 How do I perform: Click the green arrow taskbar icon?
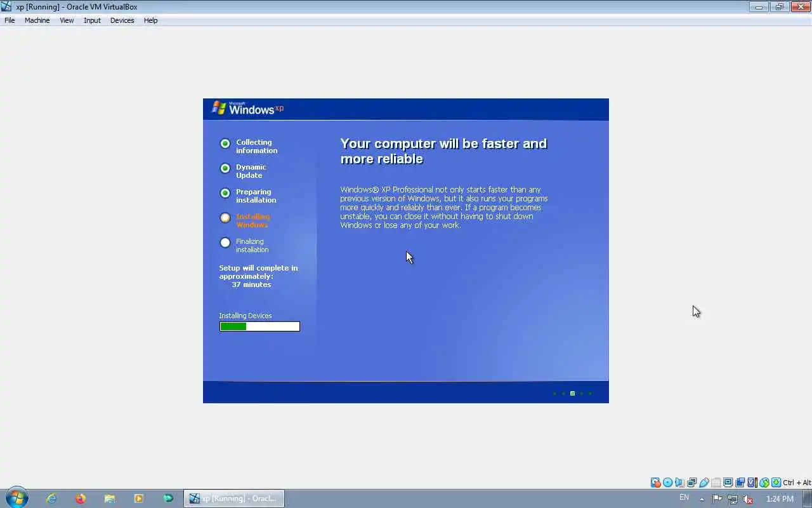[168, 498]
